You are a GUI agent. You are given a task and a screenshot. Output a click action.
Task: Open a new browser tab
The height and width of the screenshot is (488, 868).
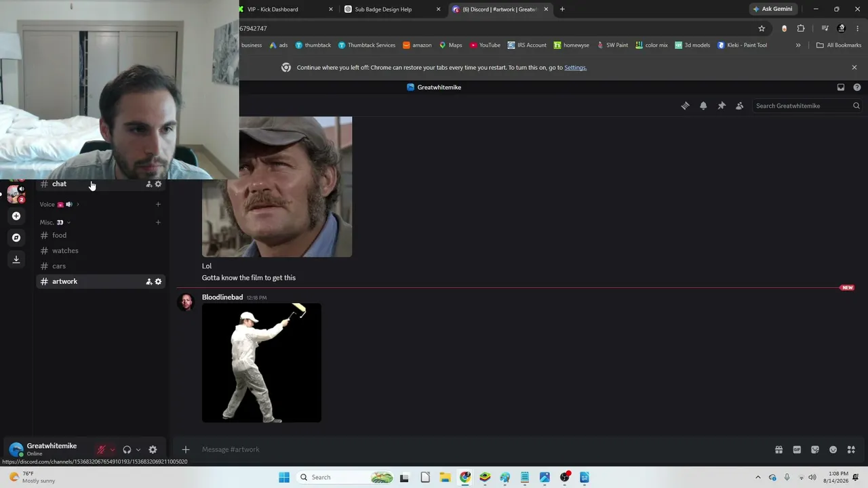(562, 9)
